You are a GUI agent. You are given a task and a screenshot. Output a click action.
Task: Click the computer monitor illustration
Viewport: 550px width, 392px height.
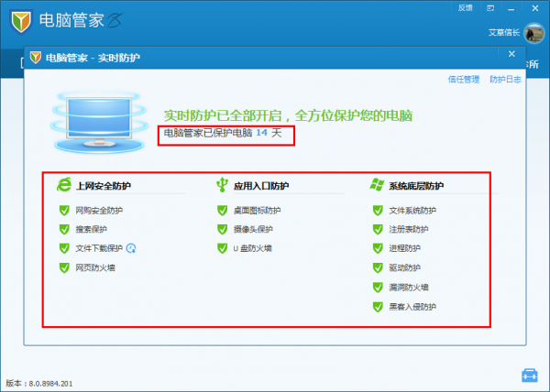click(99, 122)
